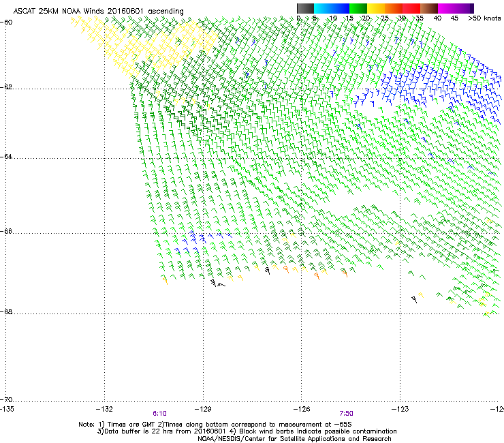Click the '-60' latitude axis label
Viewport: 504px width, 443px height.
[x=6, y=22]
